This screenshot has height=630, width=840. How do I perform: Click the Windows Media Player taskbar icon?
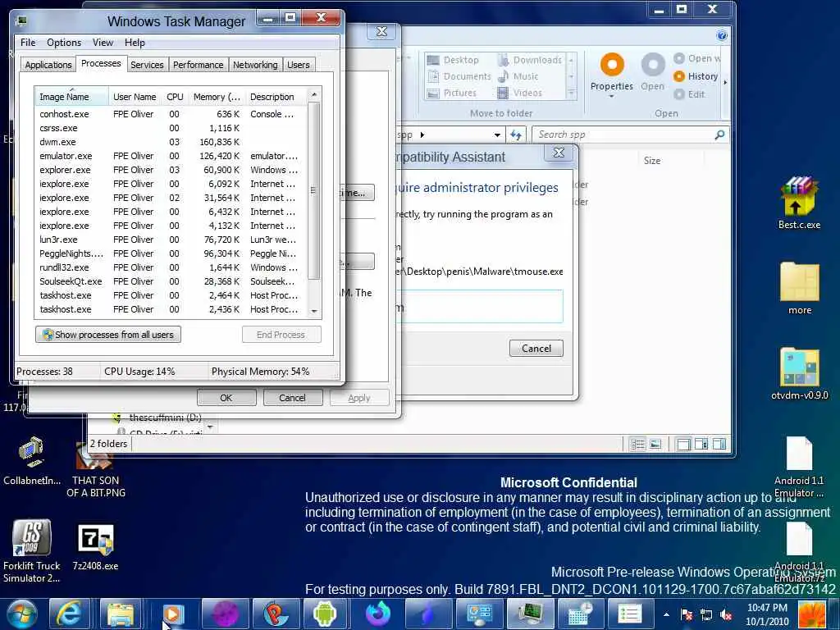173,614
